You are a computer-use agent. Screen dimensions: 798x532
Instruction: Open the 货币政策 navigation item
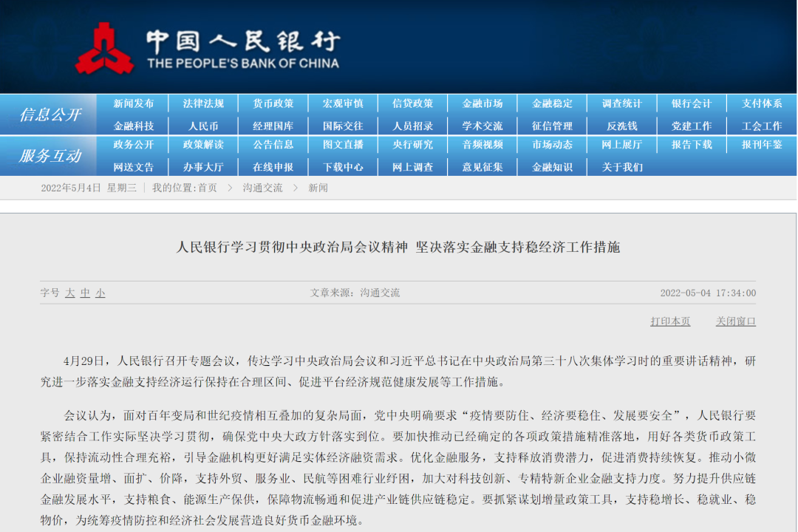273,103
